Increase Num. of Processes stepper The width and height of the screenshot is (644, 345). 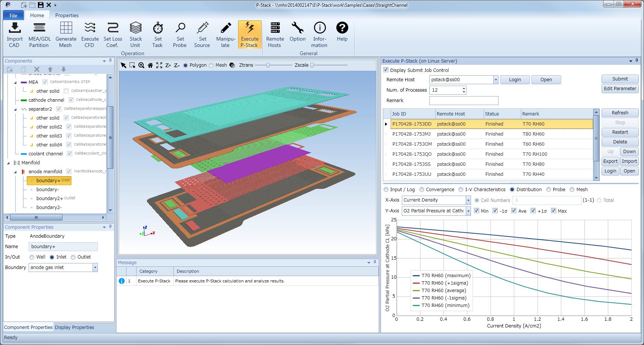tap(464, 88)
